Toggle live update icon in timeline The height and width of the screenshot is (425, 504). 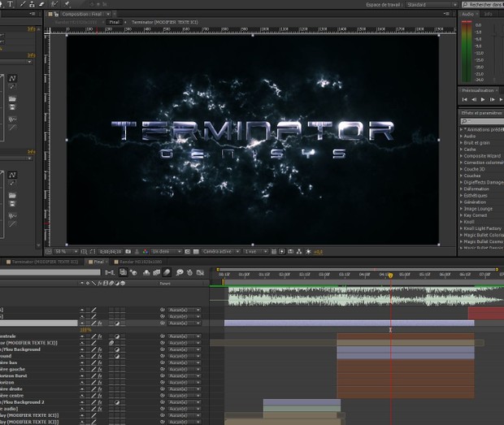tap(123, 272)
